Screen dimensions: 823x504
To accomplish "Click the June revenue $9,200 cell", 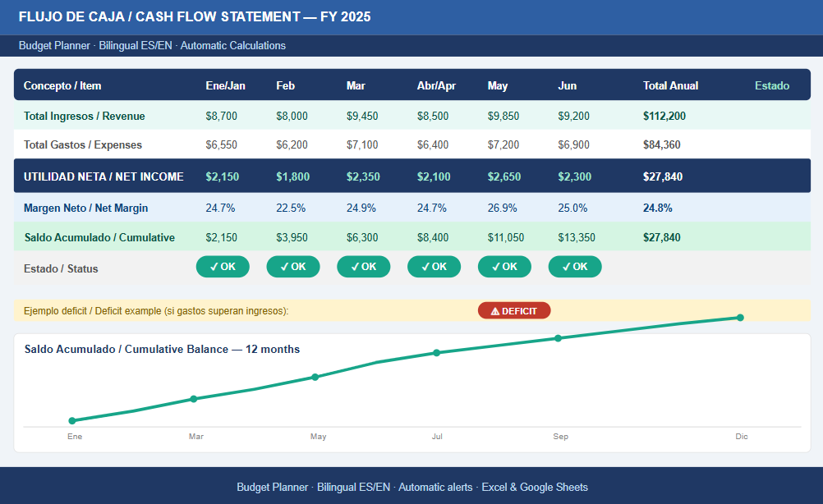I will [x=573, y=116].
